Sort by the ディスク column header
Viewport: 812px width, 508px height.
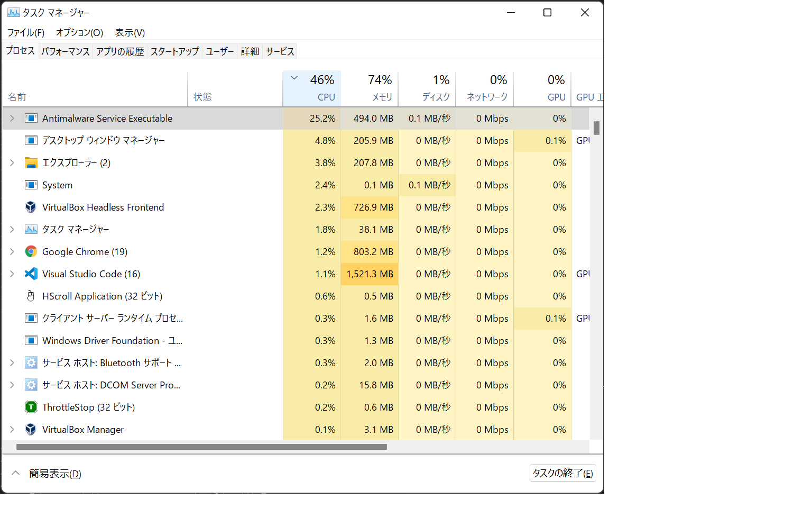coord(427,88)
